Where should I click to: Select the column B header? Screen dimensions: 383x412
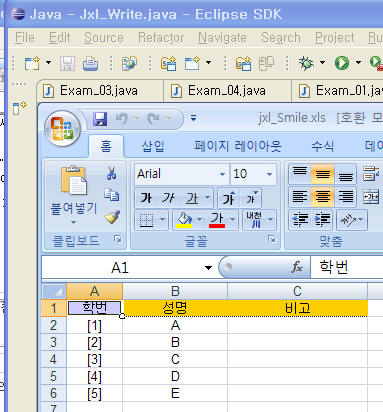click(175, 291)
